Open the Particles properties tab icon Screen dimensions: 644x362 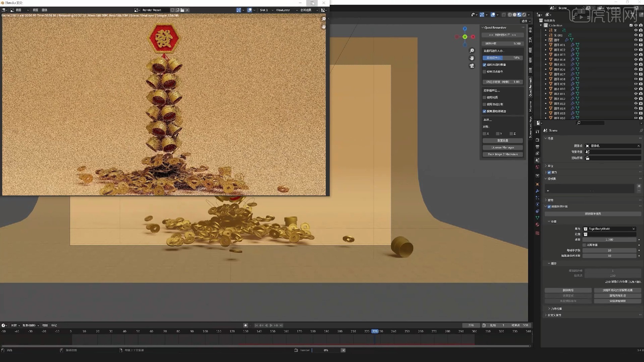[537, 198]
